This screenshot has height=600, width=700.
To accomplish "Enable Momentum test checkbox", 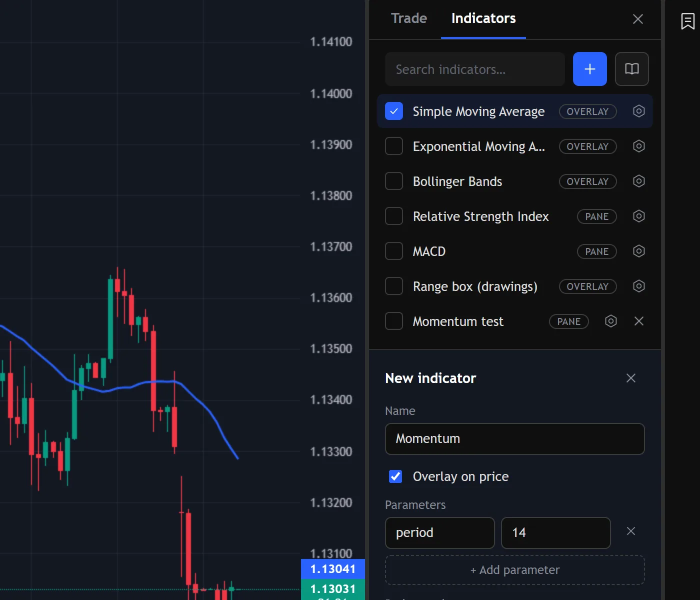I will click(394, 321).
